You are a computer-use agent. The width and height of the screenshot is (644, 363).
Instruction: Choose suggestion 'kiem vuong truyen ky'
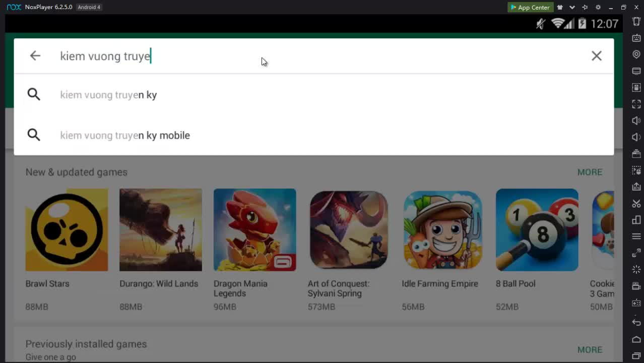click(x=313, y=95)
